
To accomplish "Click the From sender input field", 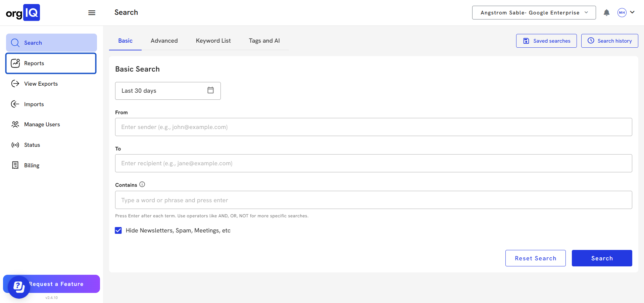I will (x=373, y=127).
